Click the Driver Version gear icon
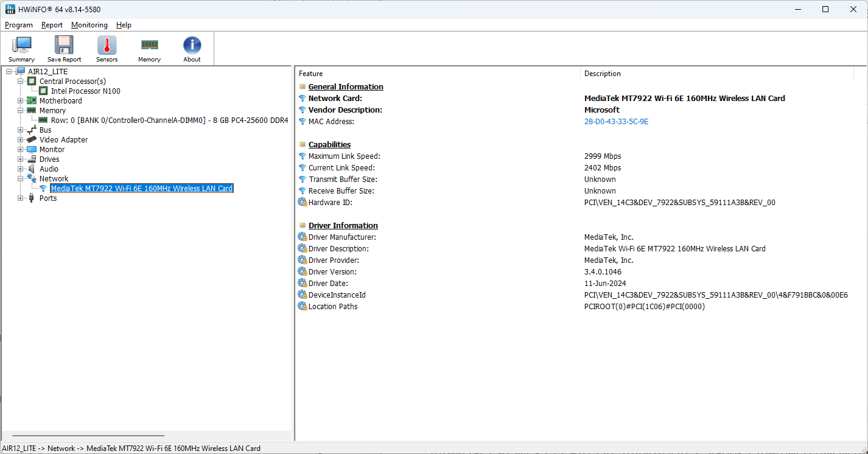Image resolution: width=868 pixels, height=454 pixels. [303, 272]
